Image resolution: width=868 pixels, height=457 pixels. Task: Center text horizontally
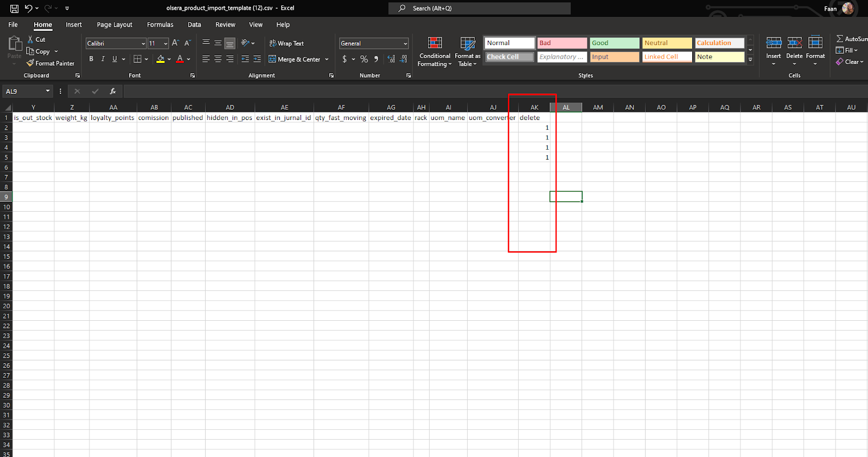[x=218, y=59]
